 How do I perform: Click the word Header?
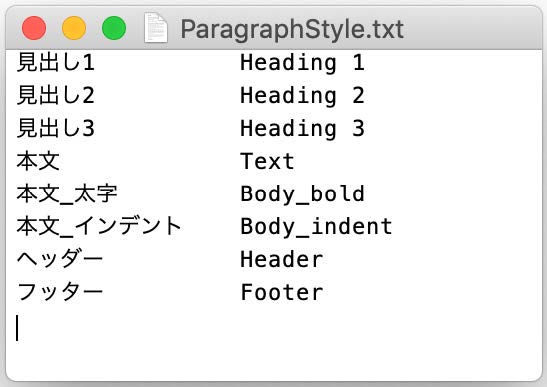coord(282,259)
